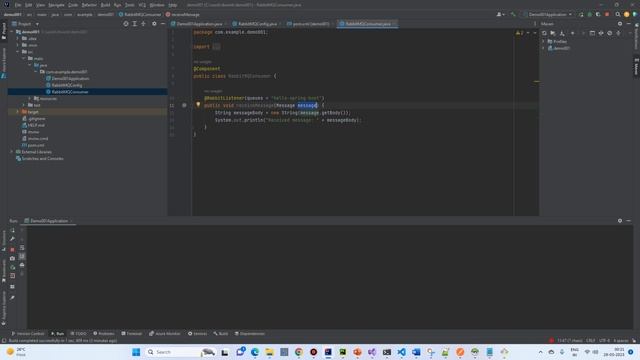
Task: Click the Maven reload projects icon
Action: point(544,33)
